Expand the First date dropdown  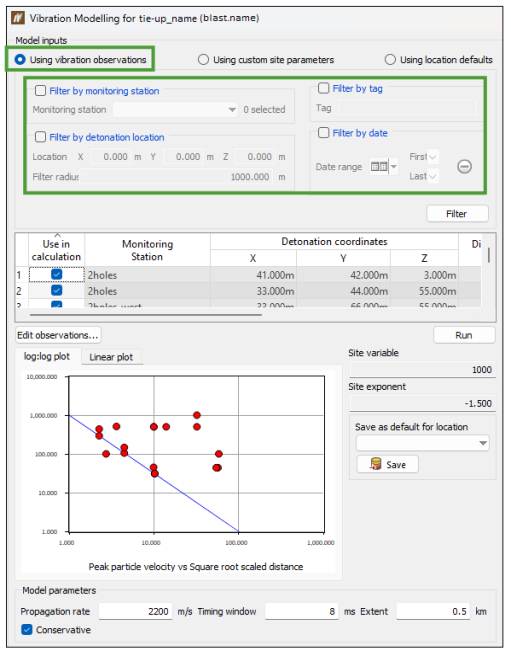(x=433, y=157)
